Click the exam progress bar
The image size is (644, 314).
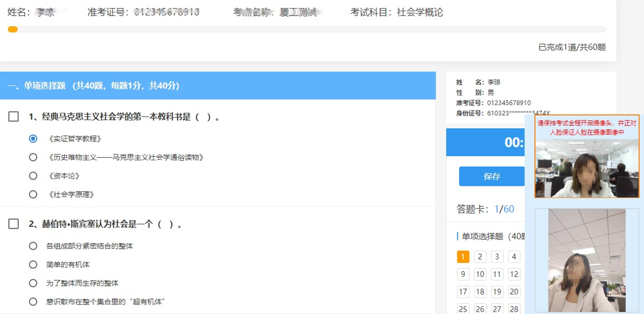tap(306, 29)
